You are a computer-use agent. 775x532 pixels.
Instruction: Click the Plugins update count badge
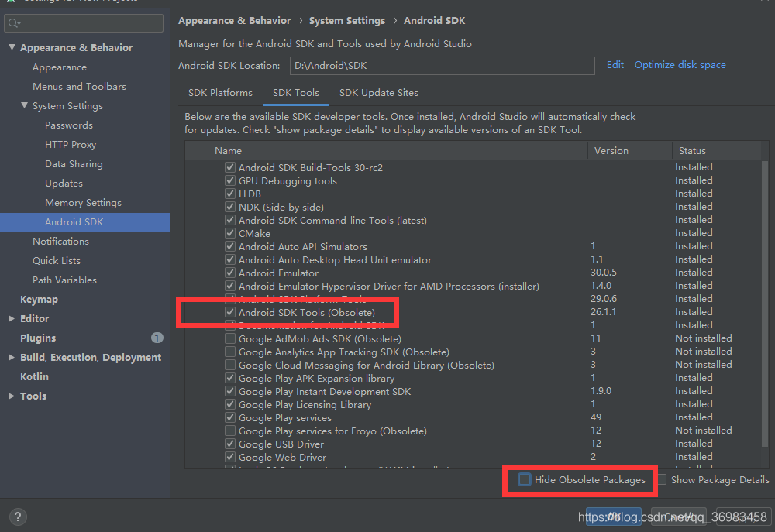click(157, 338)
